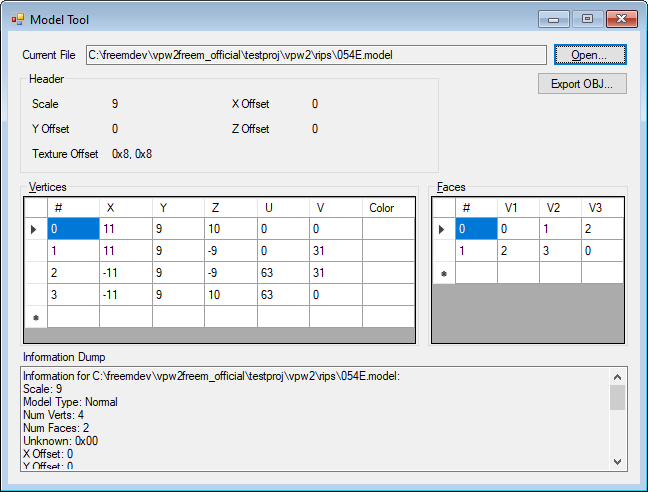
Task: Click the Open... button
Action: [582, 55]
